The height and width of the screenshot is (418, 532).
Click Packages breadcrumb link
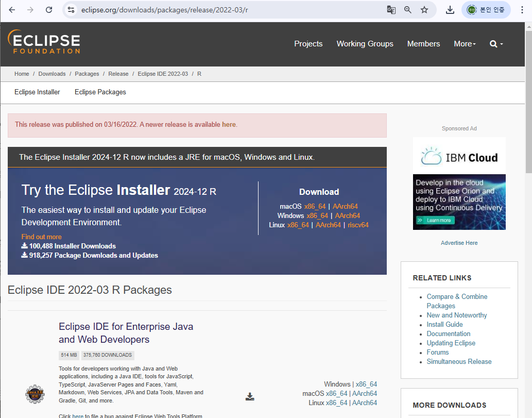pyautogui.click(x=87, y=74)
